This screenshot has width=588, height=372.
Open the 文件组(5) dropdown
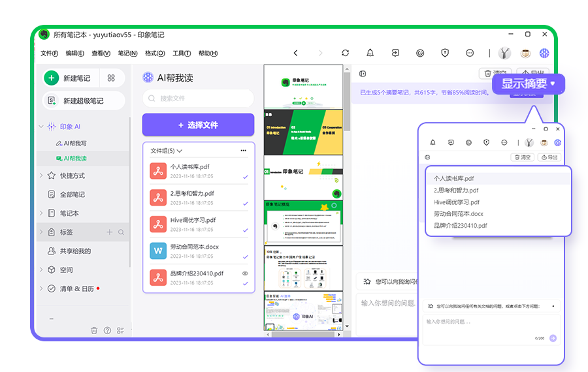(x=166, y=151)
